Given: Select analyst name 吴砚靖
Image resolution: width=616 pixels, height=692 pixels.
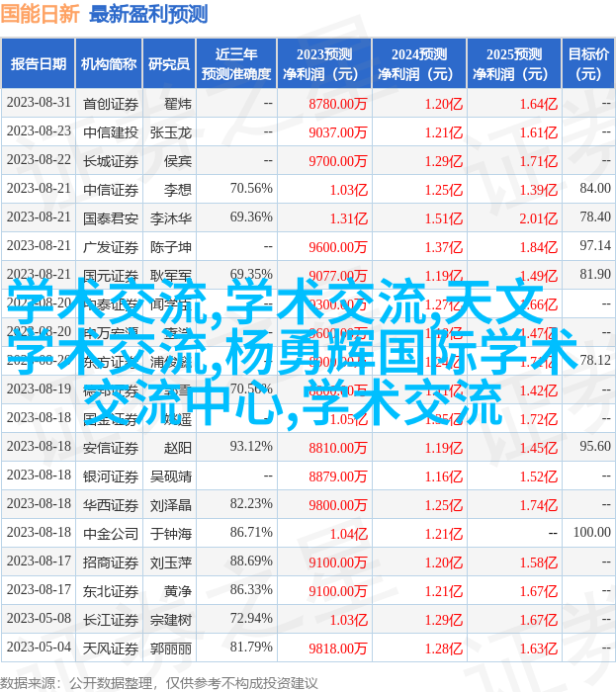Looking at the screenshot, I should [171, 477].
